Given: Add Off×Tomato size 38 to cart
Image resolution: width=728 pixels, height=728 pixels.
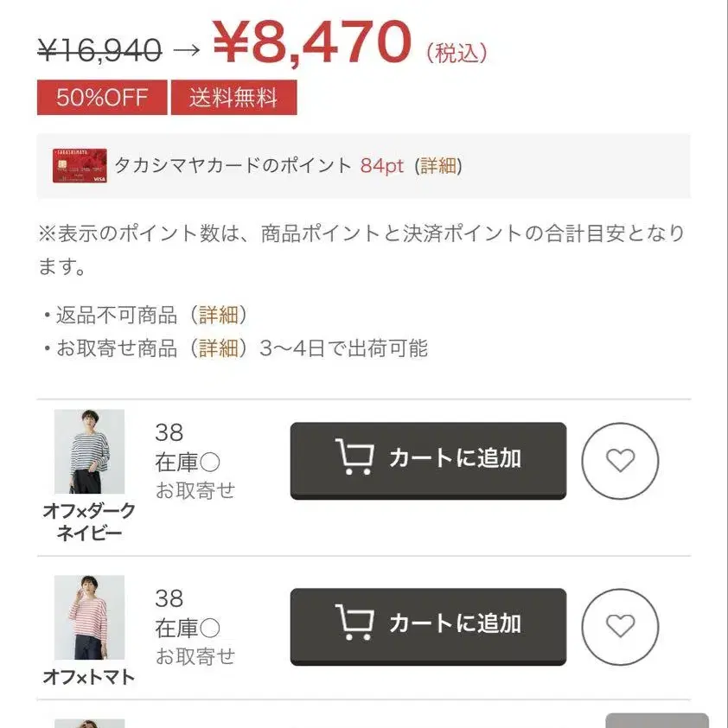Looking at the screenshot, I should (x=428, y=624).
